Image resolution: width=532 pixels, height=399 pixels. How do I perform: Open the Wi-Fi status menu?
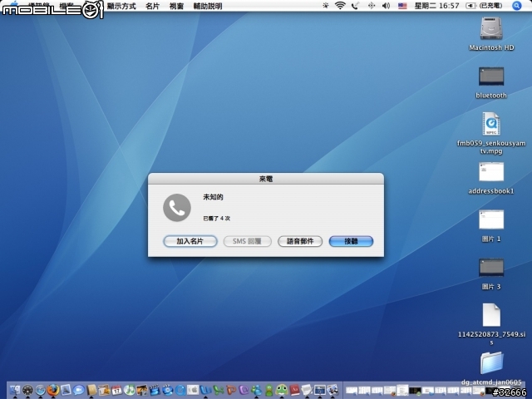pyautogui.click(x=340, y=6)
